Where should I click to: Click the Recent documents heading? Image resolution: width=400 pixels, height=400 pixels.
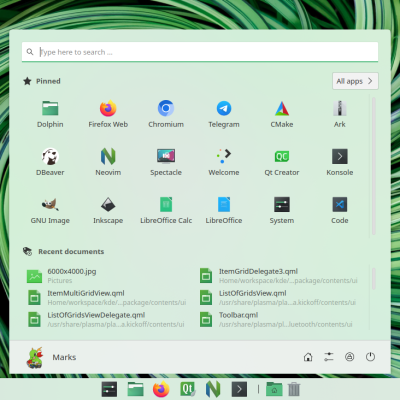pyautogui.click(x=71, y=252)
